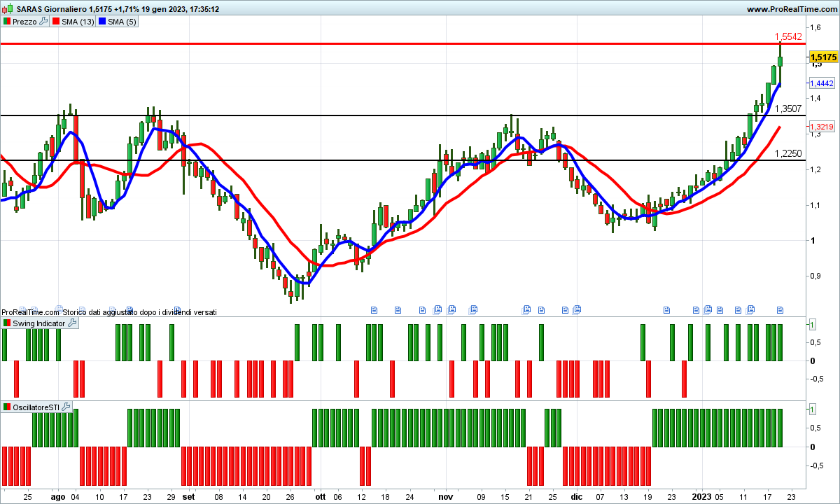This screenshot has width=840, height=504.
Task: Select the Swing Indicator panel label
Action: pyautogui.click(x=39, y=323)
